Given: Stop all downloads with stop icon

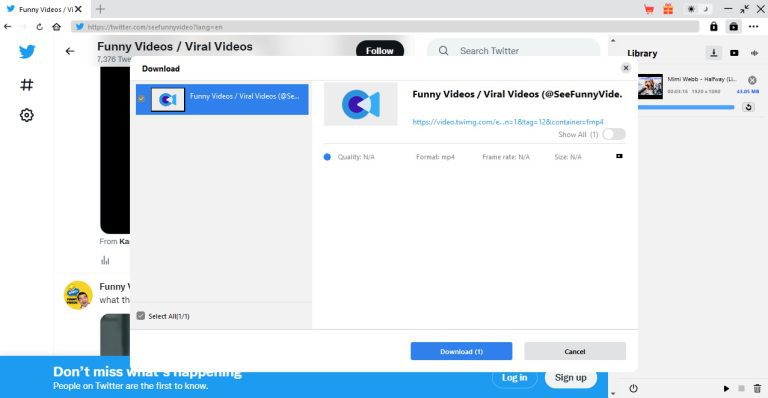Looking at the screenshot, I should click(x=742, y=388).
